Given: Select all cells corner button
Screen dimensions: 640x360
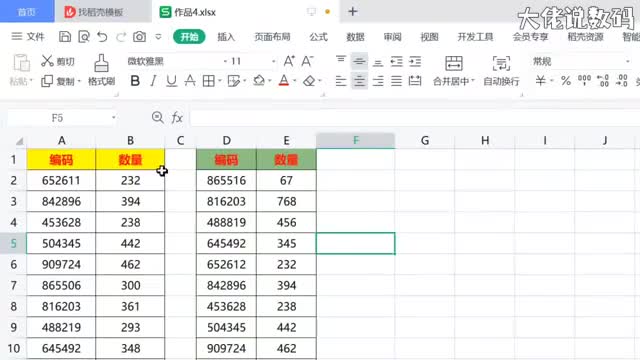Looking at the screenshot, I should (x=19, y=141).
